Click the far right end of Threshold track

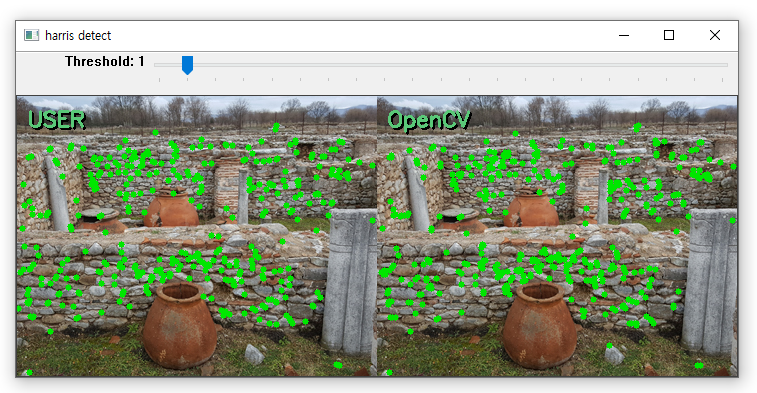pos(725,65)
